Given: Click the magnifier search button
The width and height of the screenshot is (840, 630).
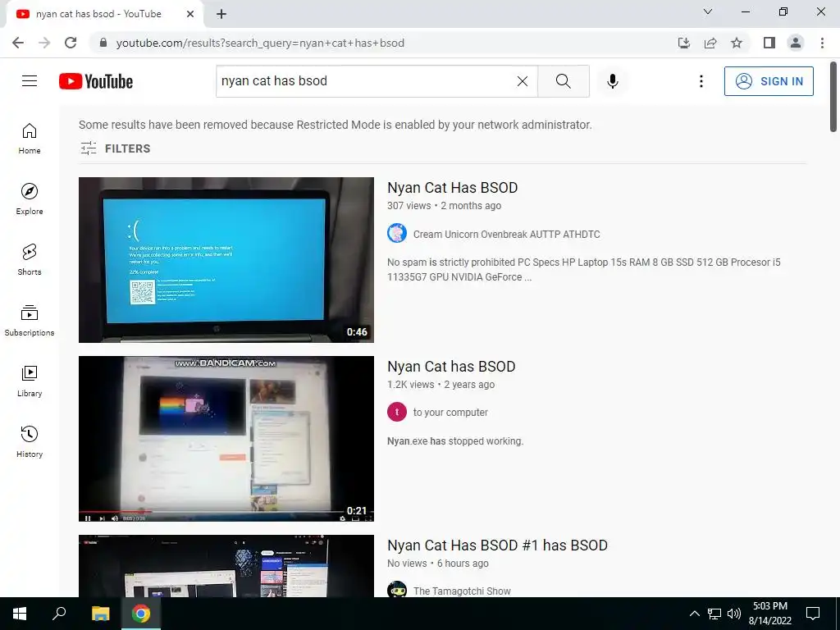Looking at the screenshot, I should (563, 81).
